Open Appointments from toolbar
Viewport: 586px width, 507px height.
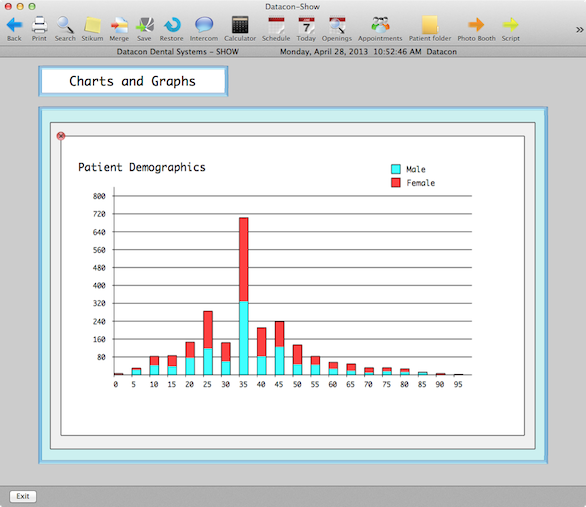coord(380,25)
